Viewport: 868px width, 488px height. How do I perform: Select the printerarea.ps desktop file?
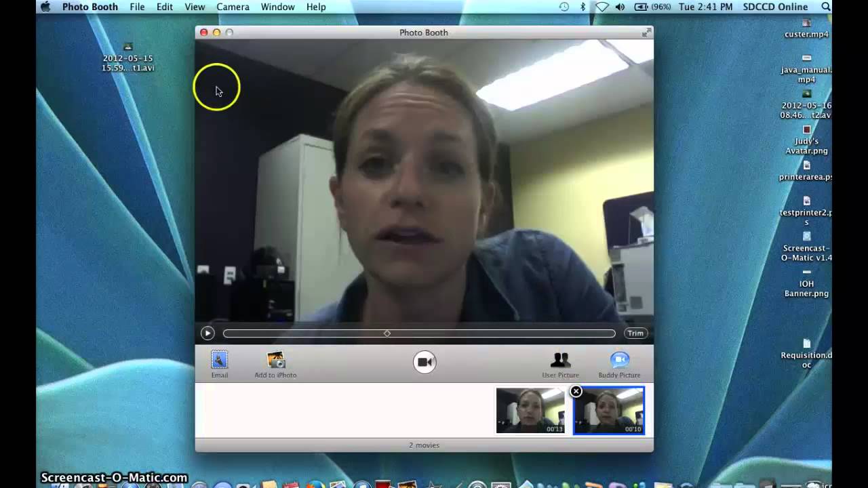(x=807, y=171)
